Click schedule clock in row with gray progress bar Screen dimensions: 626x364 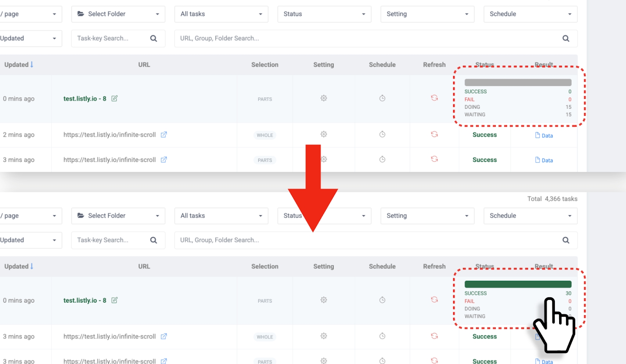(382, 98)
